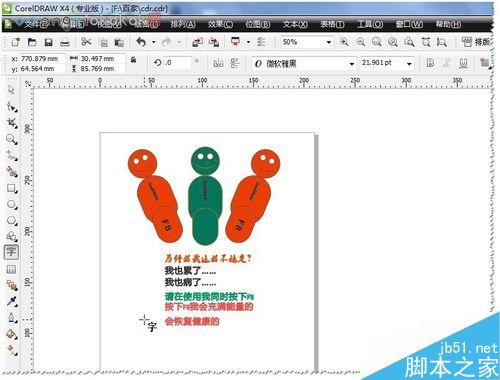
Task: Open the 位图(B) menu
Action: (x=258, y=24)
